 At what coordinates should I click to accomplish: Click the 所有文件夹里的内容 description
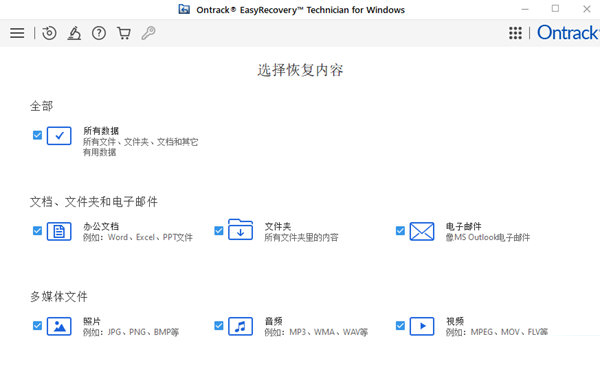(x=301, y=237)
